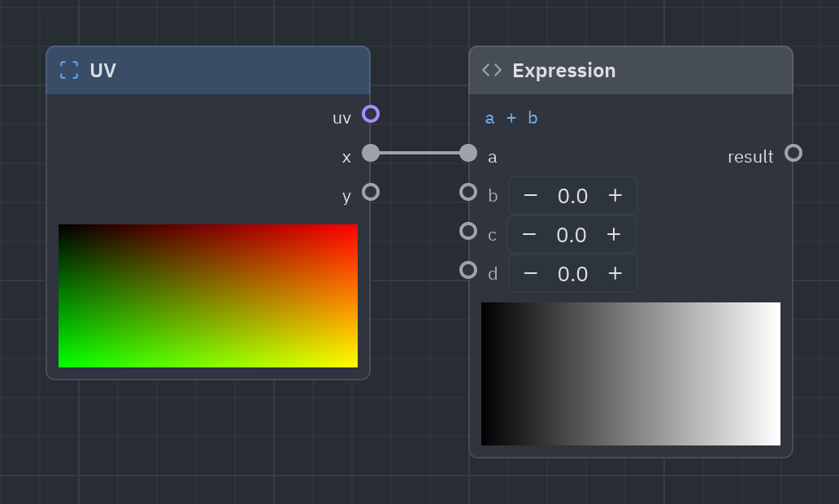839x504 pixels.
Task: Decrease the b value with minus
Action: click(531, 195)
